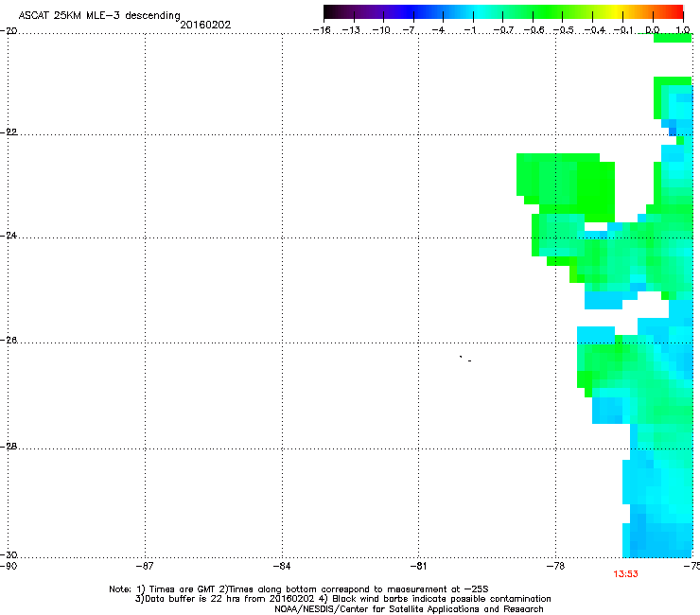This screenshot has height=615, width=700.
Task: Click the note line starting "Note: 1) Times are GMT"
Action: pyautogui.click(x=299, y=589)
